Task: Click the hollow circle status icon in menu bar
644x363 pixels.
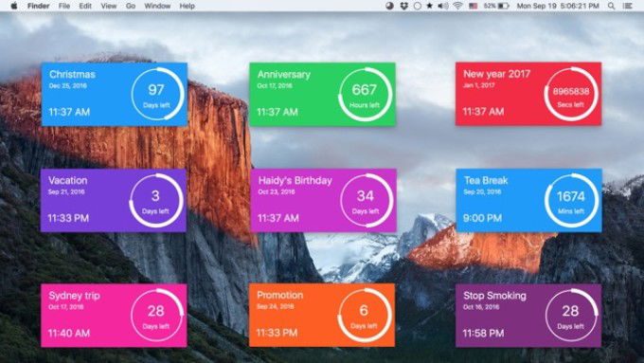Action: [x=418, y=6]
